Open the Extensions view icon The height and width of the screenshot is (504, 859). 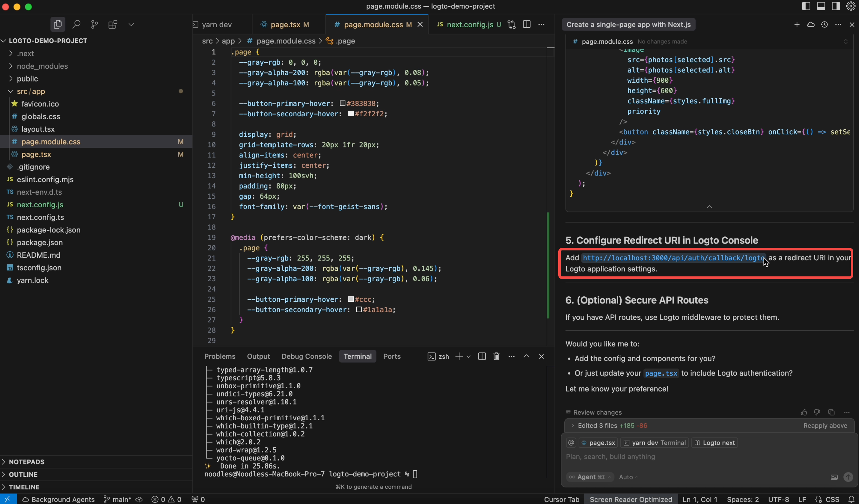pos(113,24)
